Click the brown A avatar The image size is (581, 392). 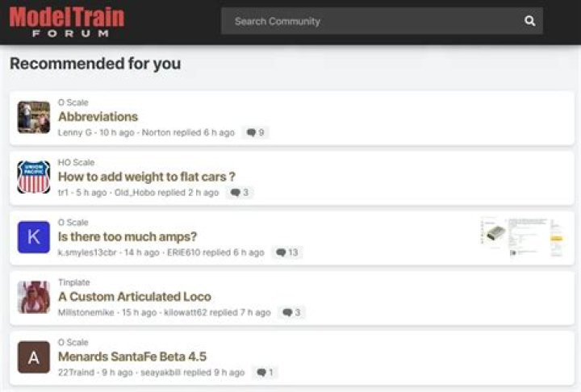(34, 357)
